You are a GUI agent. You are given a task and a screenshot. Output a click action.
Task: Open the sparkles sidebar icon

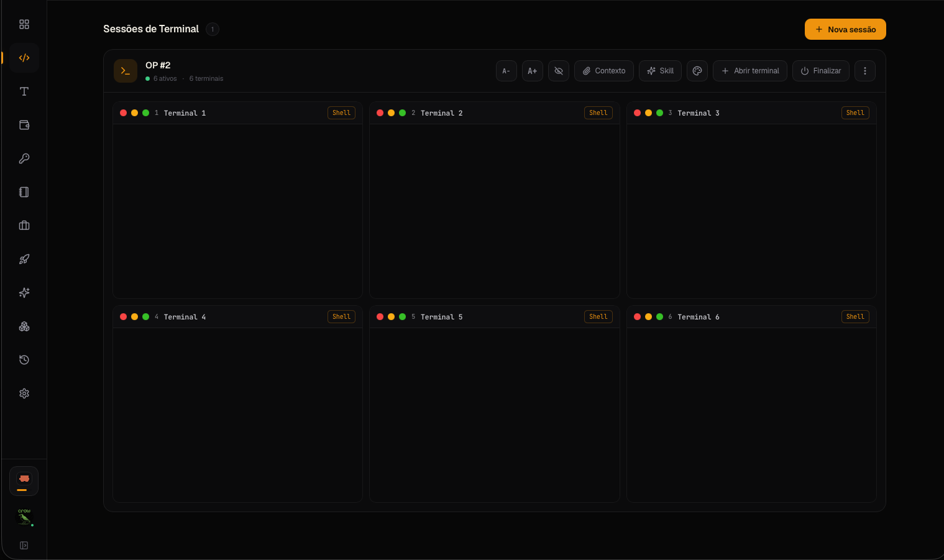(24, 293)
